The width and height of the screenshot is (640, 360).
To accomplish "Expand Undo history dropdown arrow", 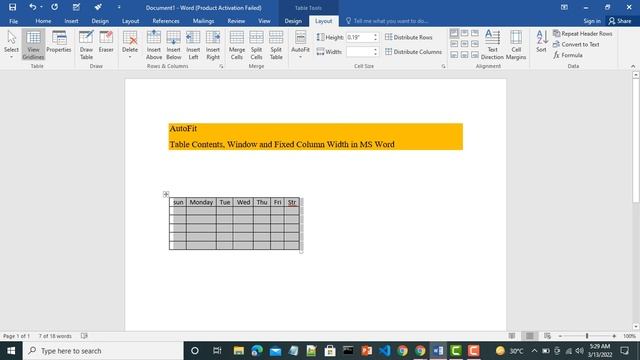I will (x=41, y=7).
